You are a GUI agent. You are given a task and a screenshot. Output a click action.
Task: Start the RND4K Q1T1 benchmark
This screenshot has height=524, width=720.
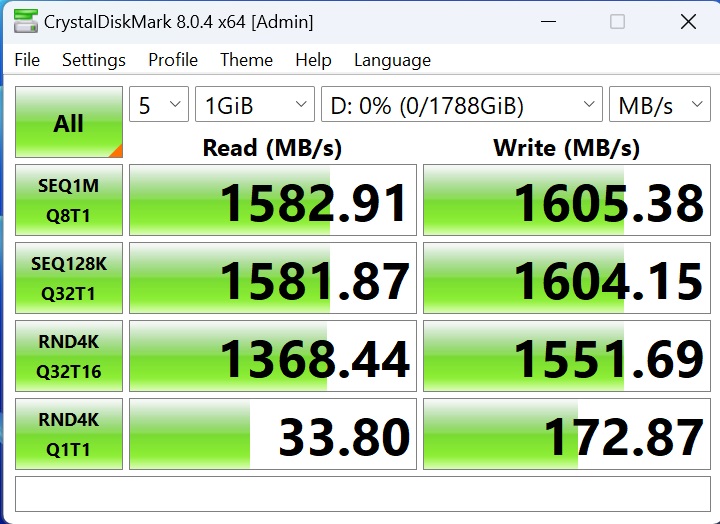[x=69, y=434]
